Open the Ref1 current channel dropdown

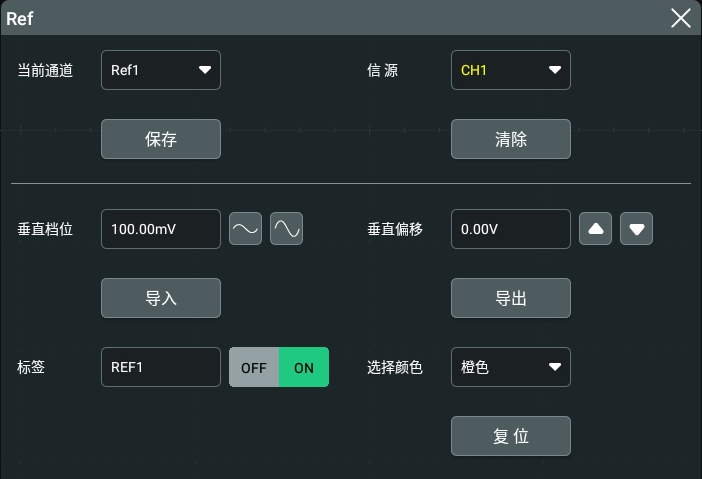(x=161, y=70)
